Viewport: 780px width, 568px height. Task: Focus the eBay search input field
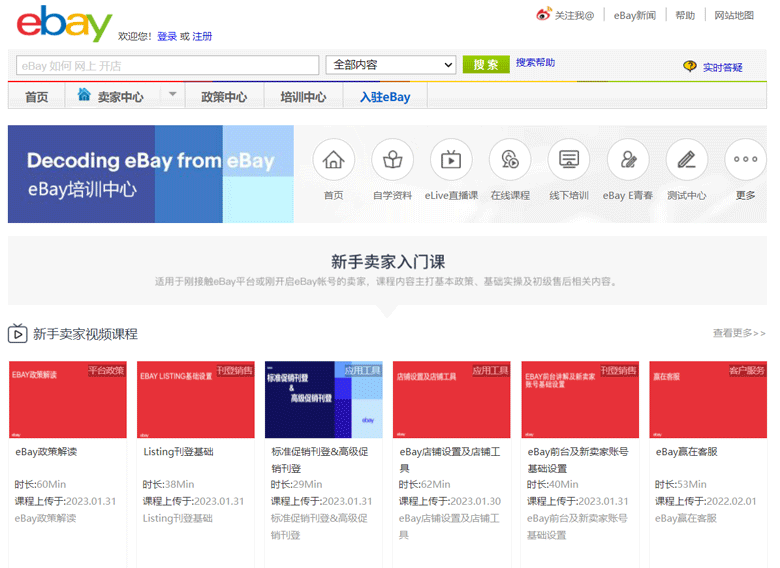(x=168, y=65)
